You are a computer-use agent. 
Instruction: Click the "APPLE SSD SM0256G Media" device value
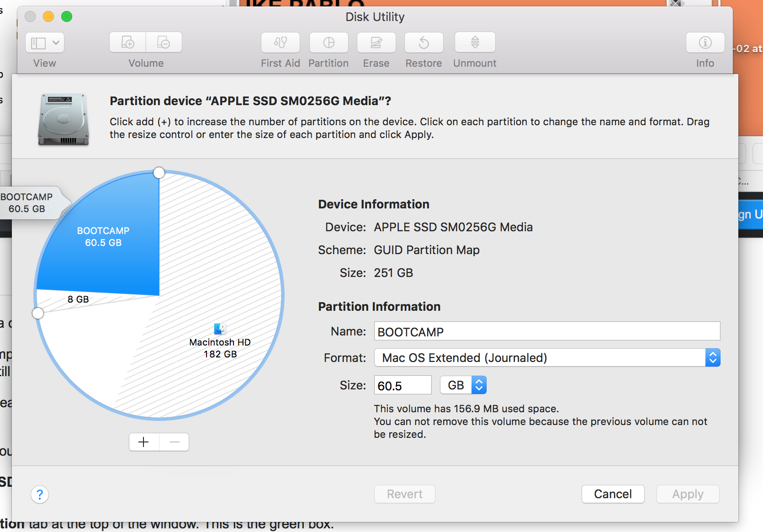(x=453, y=227)
